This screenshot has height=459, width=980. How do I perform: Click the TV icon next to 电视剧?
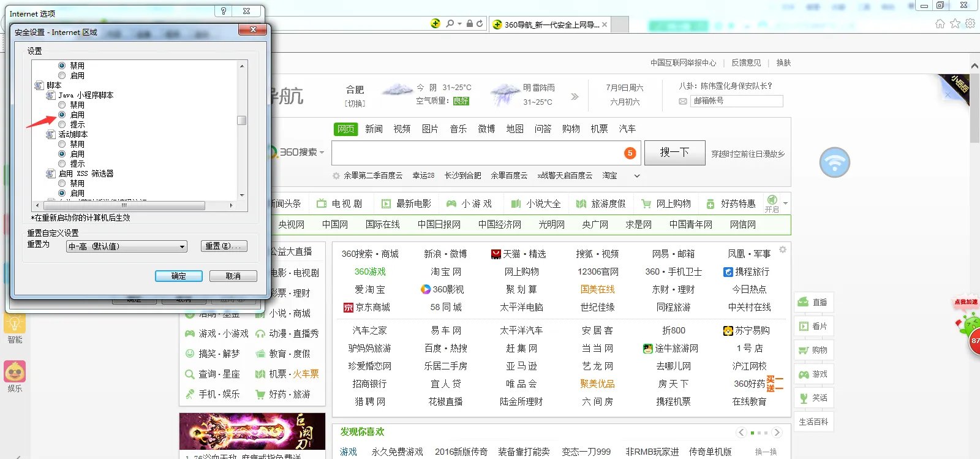[x=322, y=203]
